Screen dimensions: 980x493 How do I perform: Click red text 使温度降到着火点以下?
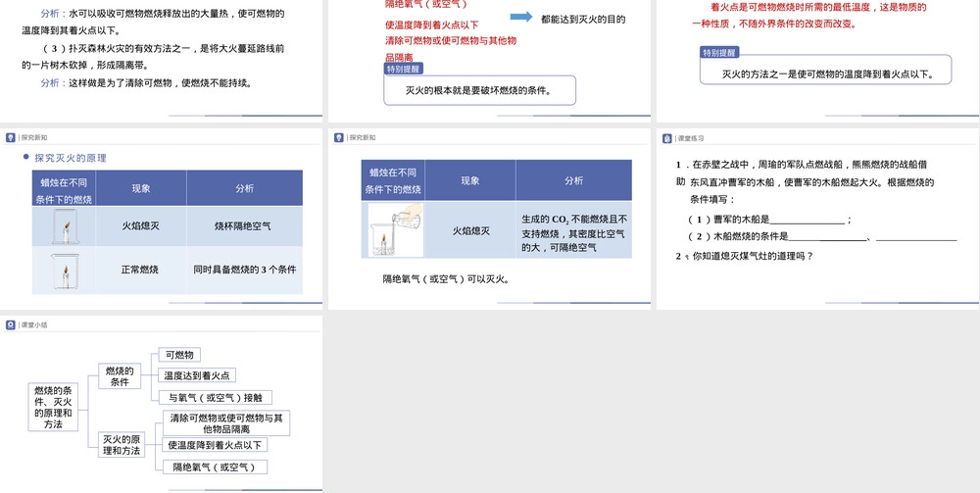tap(431, 25)
